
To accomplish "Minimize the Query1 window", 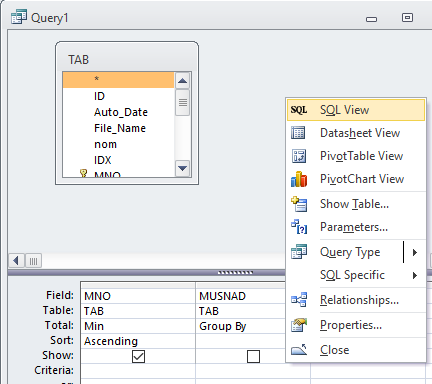I will pyautogui.click(x=371, y=19).
